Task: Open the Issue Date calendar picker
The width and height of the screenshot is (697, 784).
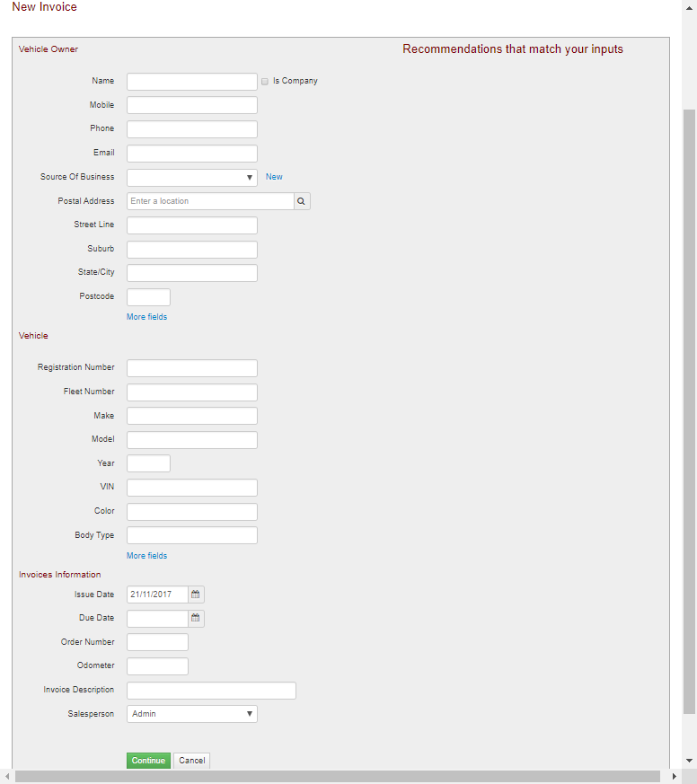Action: (196, 595)
